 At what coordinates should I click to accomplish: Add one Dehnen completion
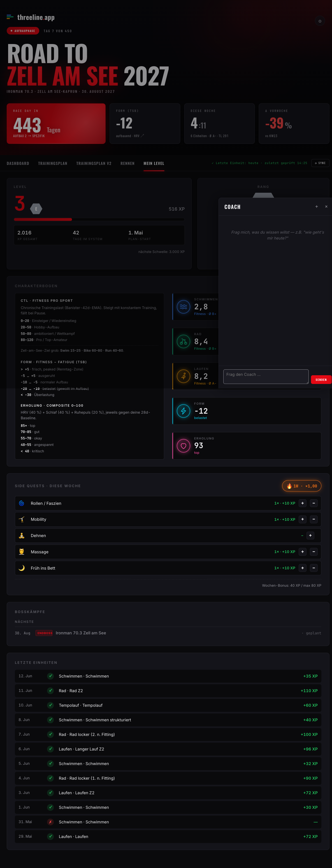pyautogui.click(x=310, y=535)
